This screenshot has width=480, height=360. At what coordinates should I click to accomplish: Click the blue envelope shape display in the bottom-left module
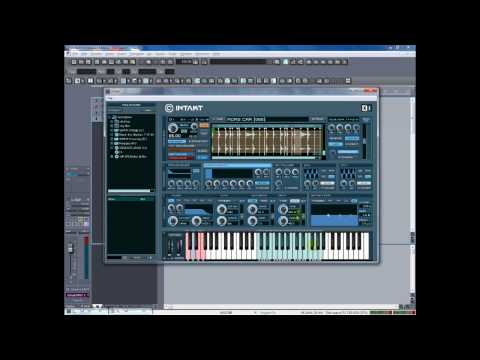(198, 210)
